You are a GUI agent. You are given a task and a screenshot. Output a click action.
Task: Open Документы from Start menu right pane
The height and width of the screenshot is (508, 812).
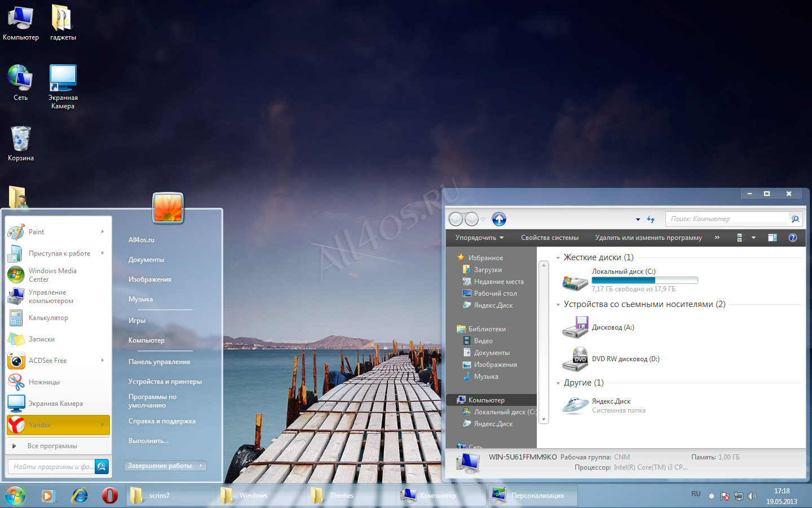[146, 260]
